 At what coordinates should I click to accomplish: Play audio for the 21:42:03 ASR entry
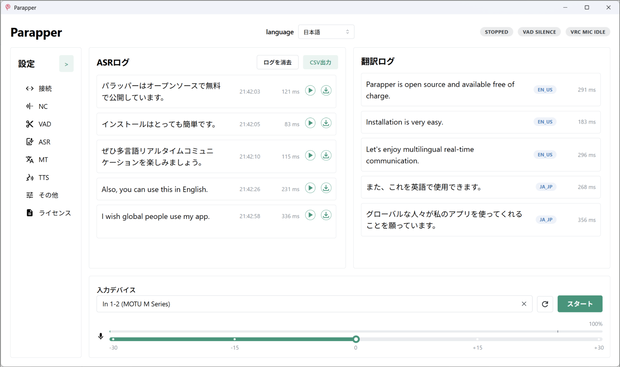click(310, 91)
